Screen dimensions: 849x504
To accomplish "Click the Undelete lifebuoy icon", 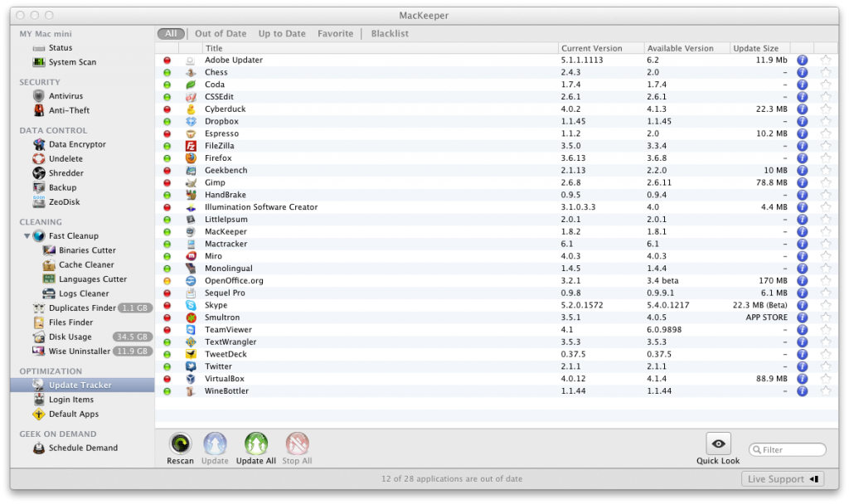I will coord(38,158).
